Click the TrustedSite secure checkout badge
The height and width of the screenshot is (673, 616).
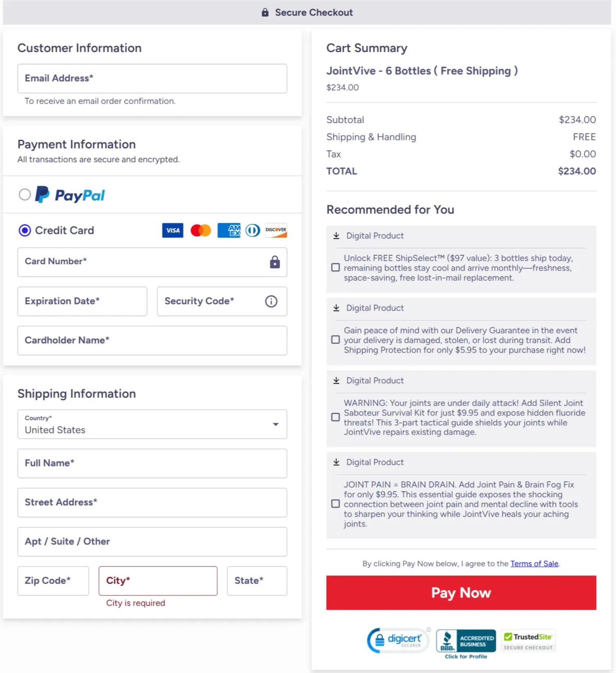[528, 641]
